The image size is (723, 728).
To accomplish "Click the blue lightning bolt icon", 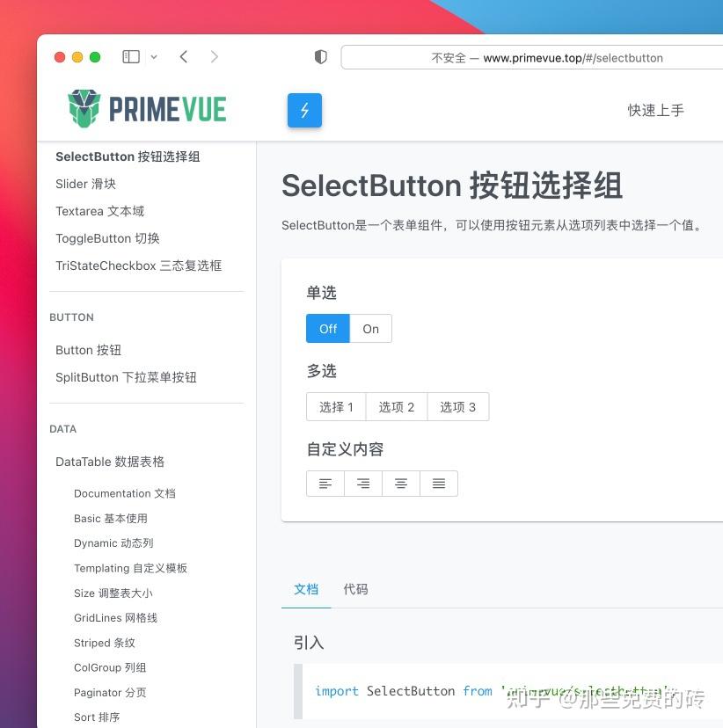I will click(304, 110).
